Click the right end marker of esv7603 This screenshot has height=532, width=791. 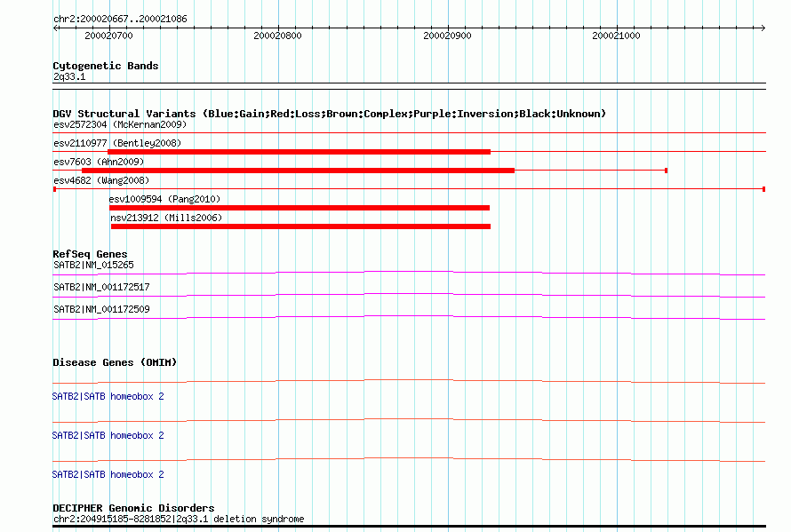(x=667, y=171)
